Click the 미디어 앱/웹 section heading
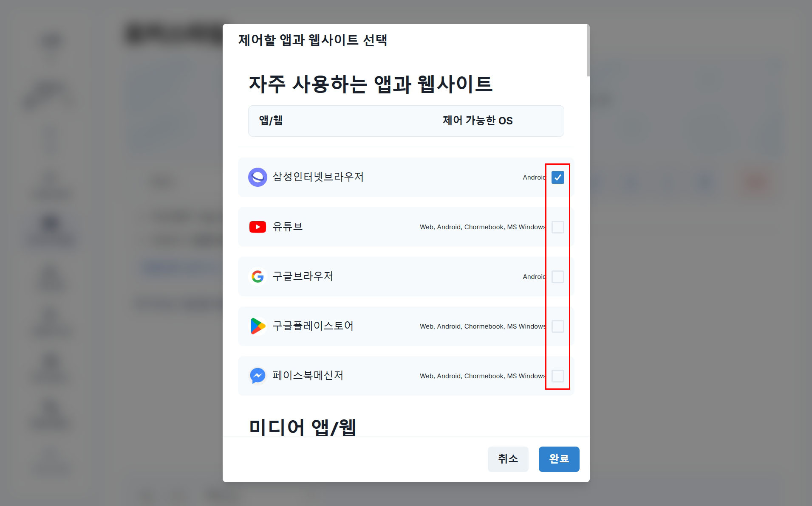812x506 pixels. tap(303, 427)
